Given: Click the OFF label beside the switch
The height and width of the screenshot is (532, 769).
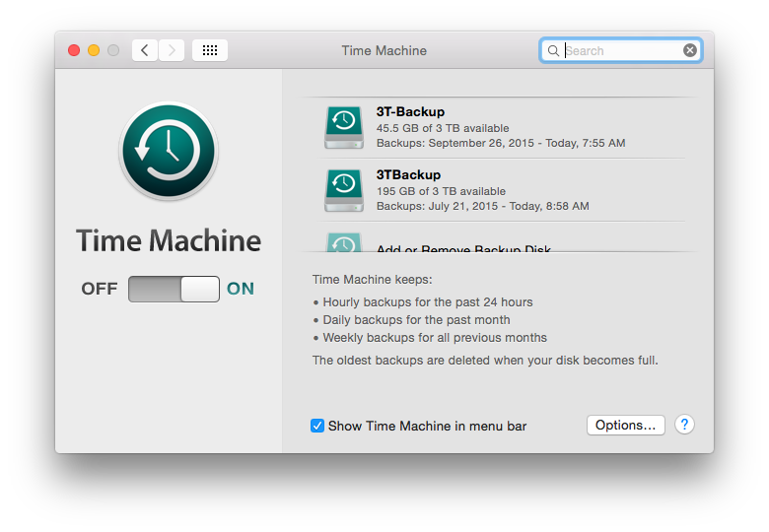Looking at the screenshot, I should (x=100, y=289).
